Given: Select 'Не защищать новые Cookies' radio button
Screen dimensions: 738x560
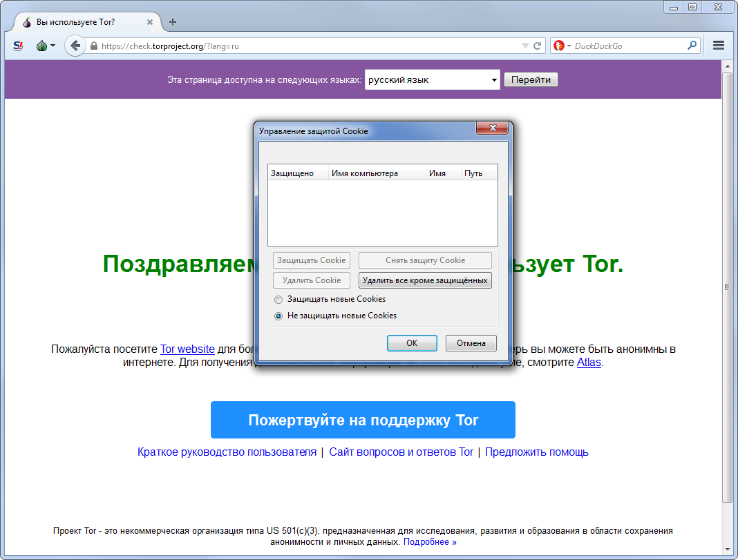Looking at the screenshot, I should 278,316.
